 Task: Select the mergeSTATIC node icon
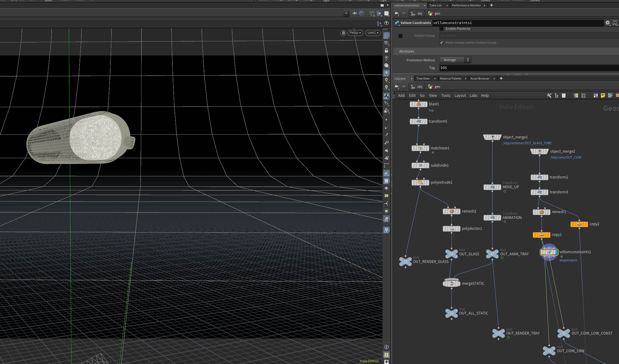451,283
